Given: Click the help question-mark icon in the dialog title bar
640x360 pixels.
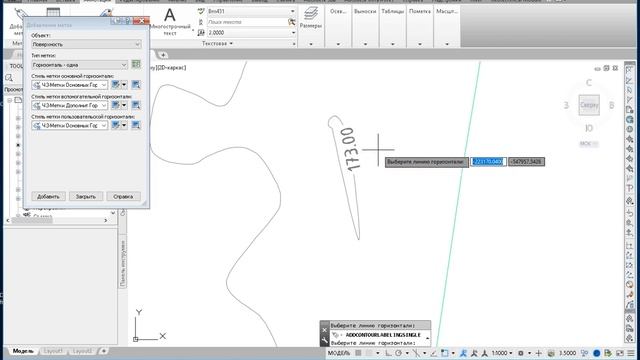Looking at the screenshot, I should point(127,20).
